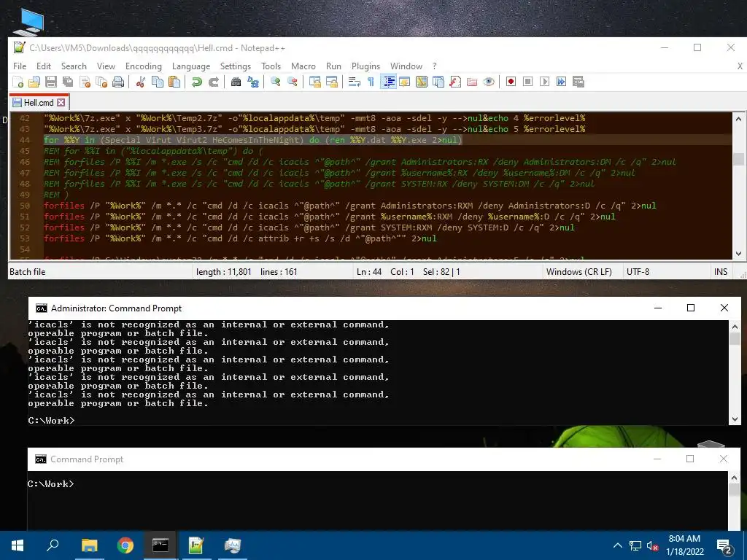Screen dimensions: 747x560
Task: Click editor scrollbar down arrow in Notepad++
Action: coord(738,254)
